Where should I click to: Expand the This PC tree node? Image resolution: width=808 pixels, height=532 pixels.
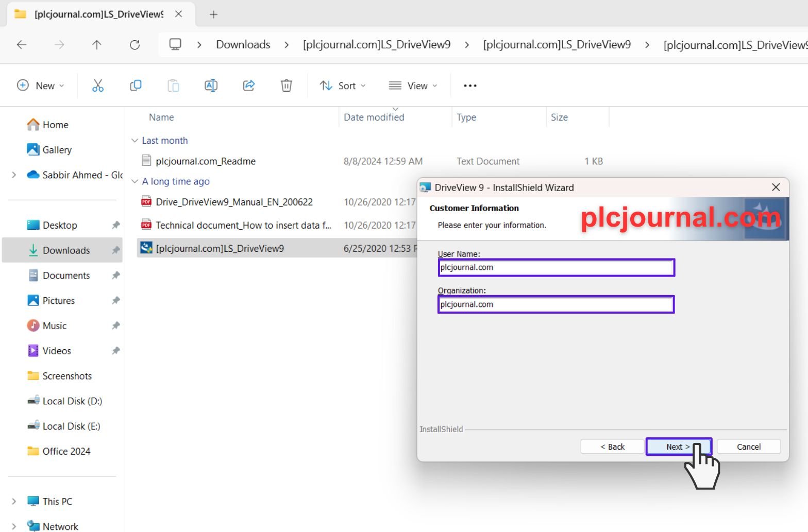(14, 502)
